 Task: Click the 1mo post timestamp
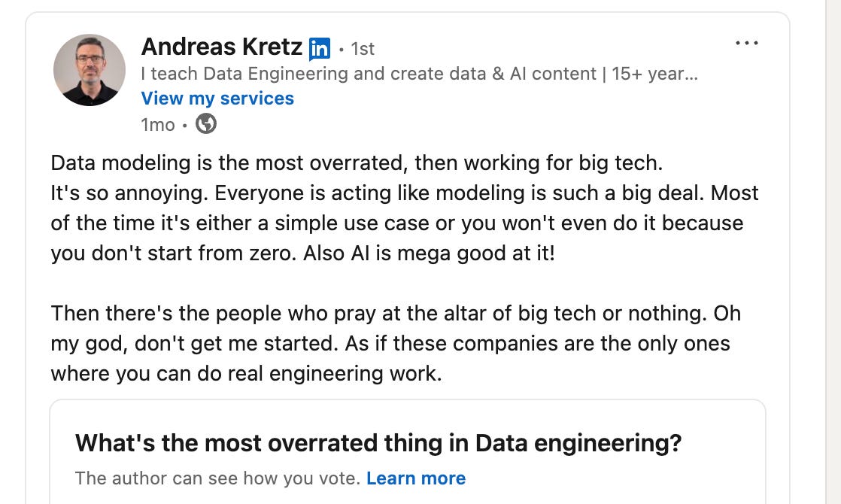click(158, 124)
